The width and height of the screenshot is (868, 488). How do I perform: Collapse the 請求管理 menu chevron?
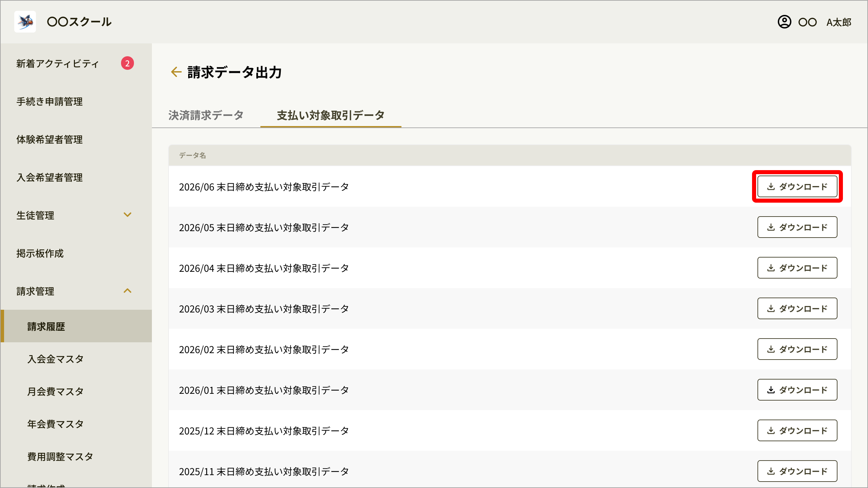pos(127,291)
